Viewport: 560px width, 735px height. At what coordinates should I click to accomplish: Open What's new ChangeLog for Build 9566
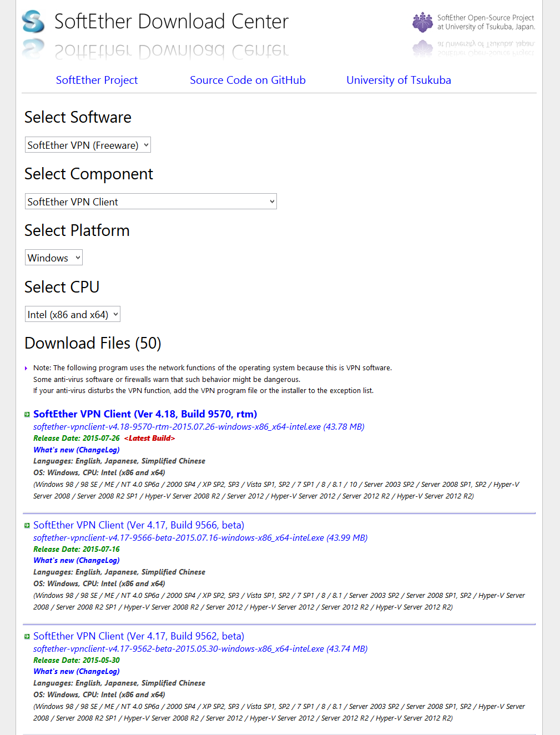click(x=77, y=561)
